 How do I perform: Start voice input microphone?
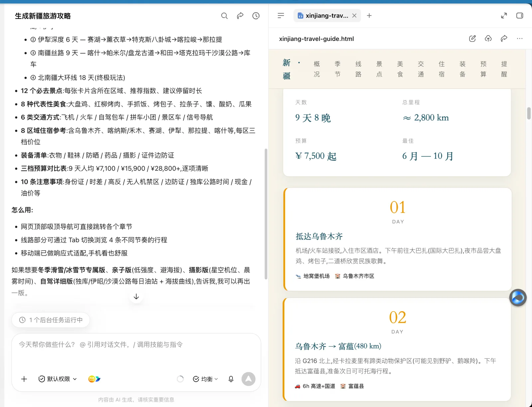[x=231, y=379]
